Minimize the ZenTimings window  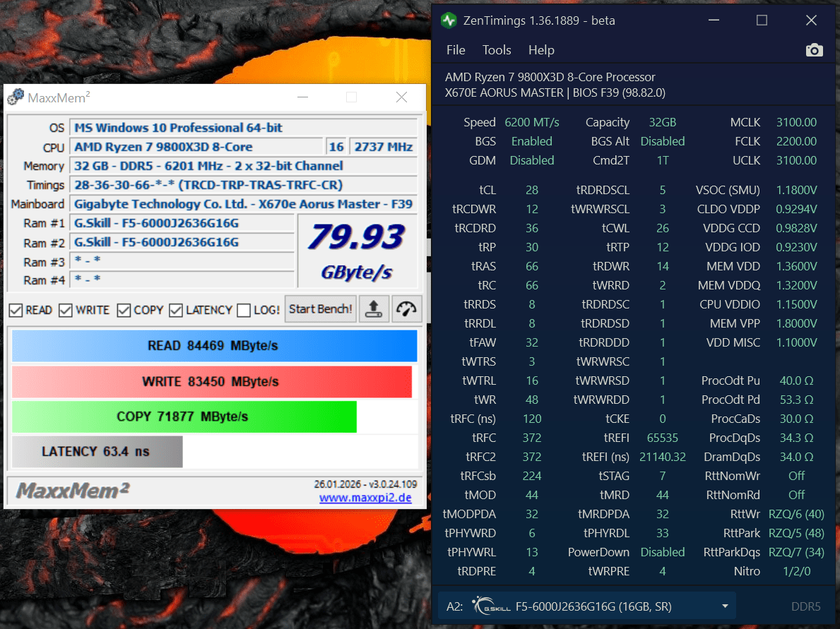[714, 20]
